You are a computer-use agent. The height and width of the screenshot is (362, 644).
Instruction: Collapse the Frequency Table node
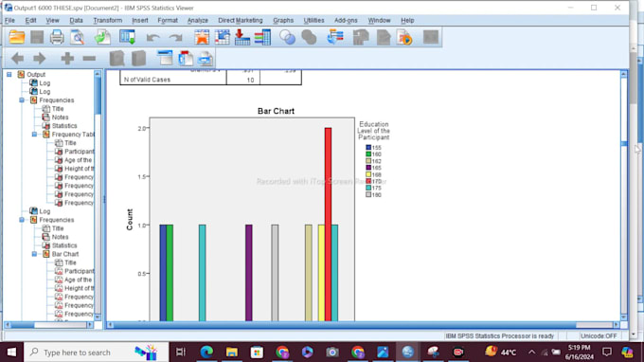coord(34,135)
